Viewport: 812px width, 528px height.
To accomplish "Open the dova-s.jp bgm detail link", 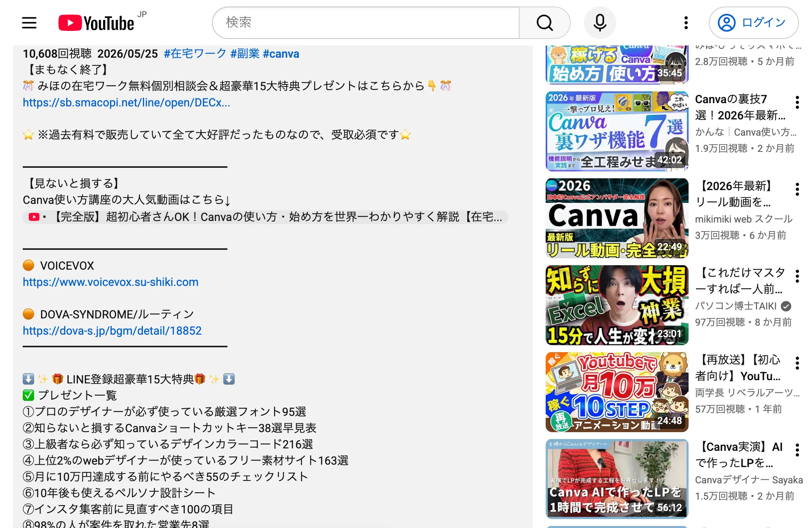I will 112,331.
